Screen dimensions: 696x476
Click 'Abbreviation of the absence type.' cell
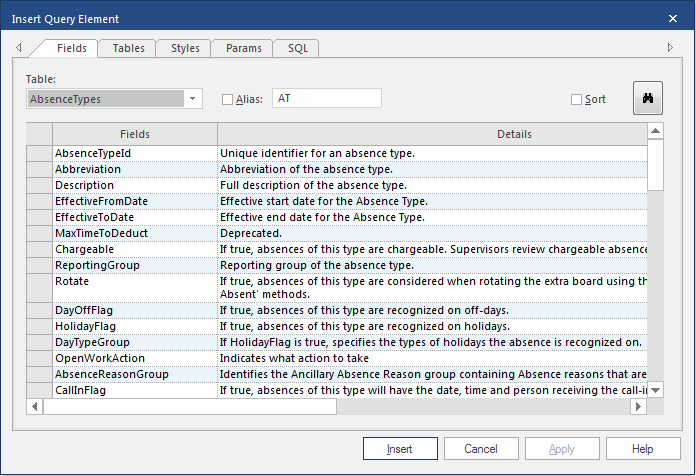[432, 169]
